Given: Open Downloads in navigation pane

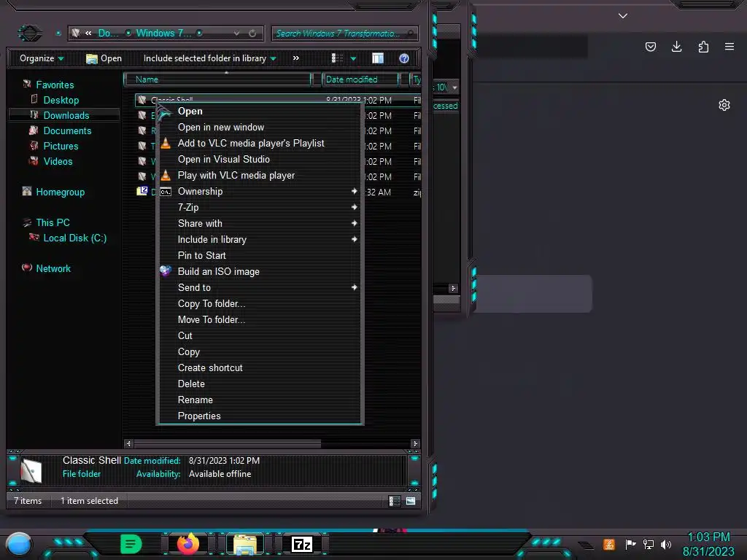Looking at the screenshot, I should (66, 115).
